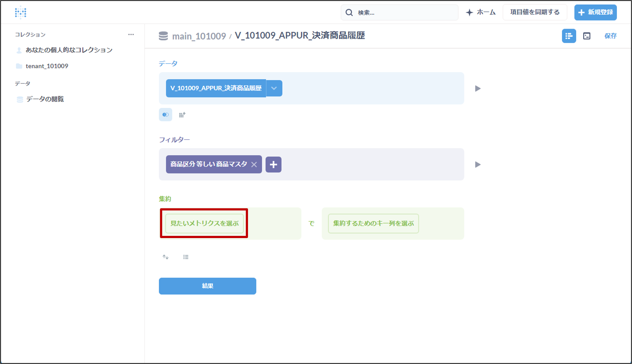Remove the 商品区分 filter with X
This screenshot has height=364, width=632.
tap(254, 164)
